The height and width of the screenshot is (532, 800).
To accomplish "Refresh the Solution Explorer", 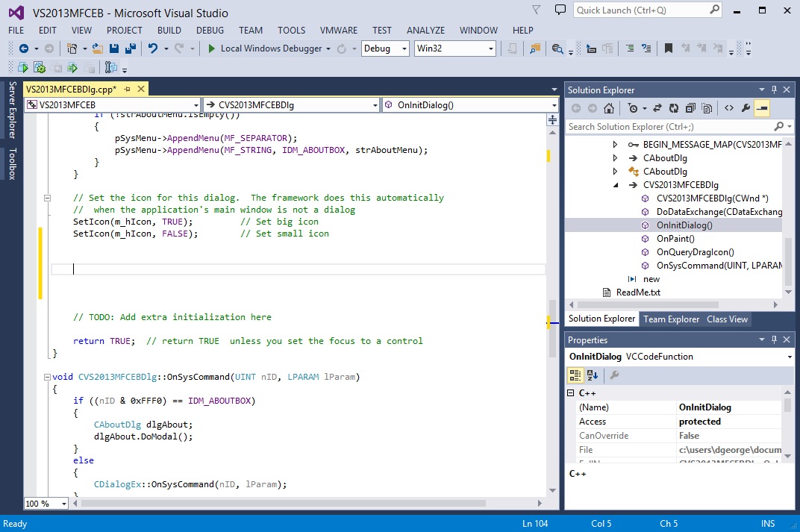I will point(674,108).
